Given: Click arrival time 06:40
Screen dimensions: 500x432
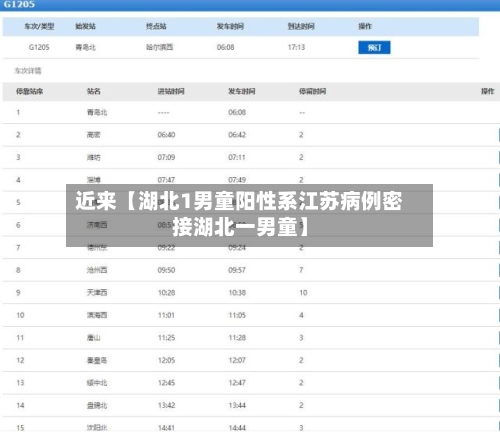Looking at the screenshot, I should pos(166,135).
